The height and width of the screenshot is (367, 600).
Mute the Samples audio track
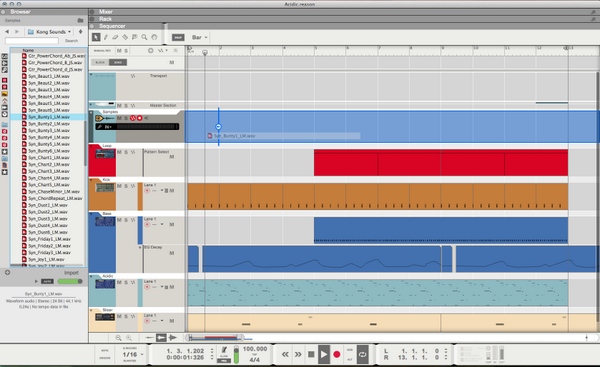(119, 118)
